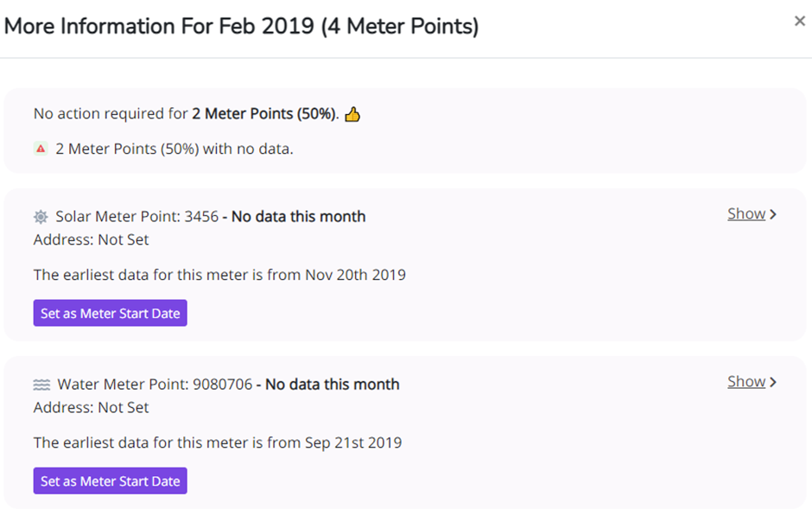Click Show link for Solar Meter 3456
The image size is (812, 522).
click(746, 213)
